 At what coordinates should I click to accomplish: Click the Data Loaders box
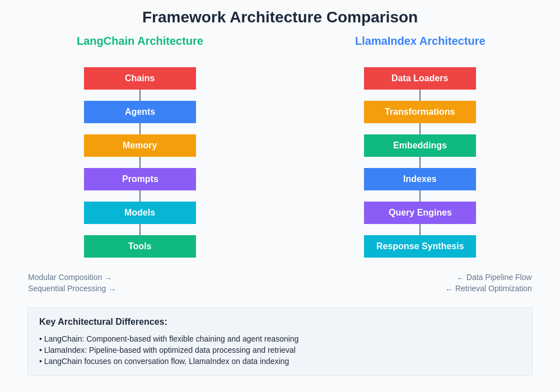420,78
